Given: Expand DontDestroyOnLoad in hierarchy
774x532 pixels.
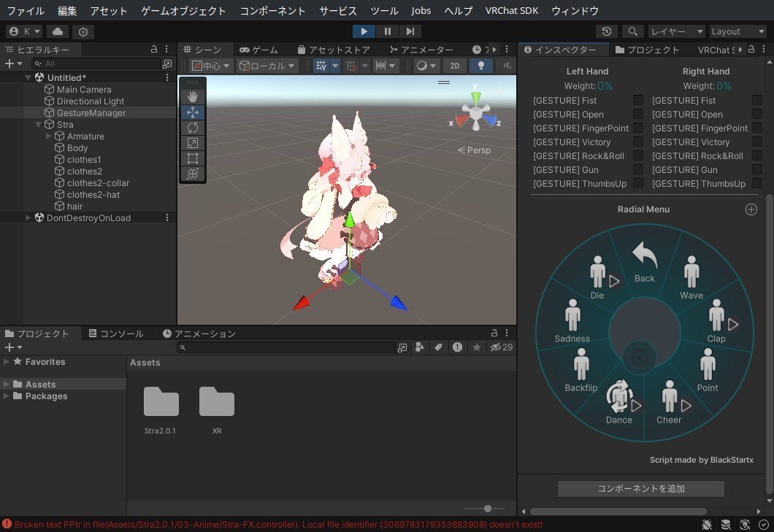Looking at the screenshot, I should pyautogui.click(x=28, y=217).
